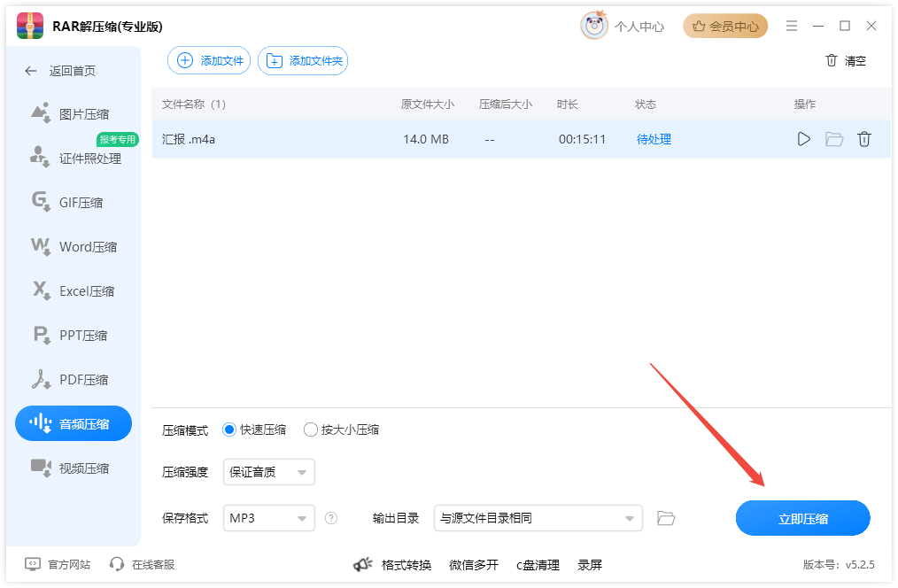
Task: Click the 文件名称 (1) column header
Action: tap(194, 104)
